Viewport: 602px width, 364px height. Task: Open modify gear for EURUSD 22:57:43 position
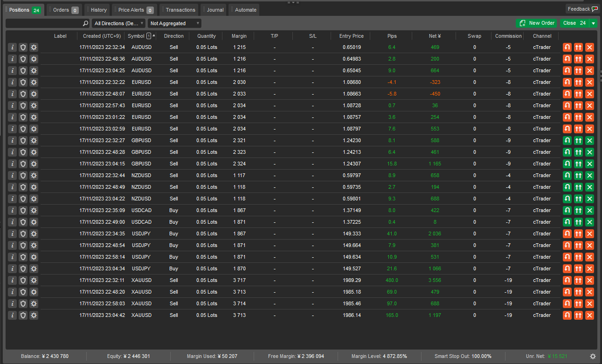[x=34, y=105]
